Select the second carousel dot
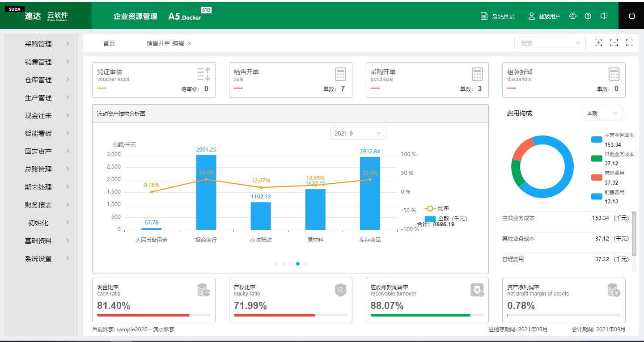644x342 pixels. 284,264
